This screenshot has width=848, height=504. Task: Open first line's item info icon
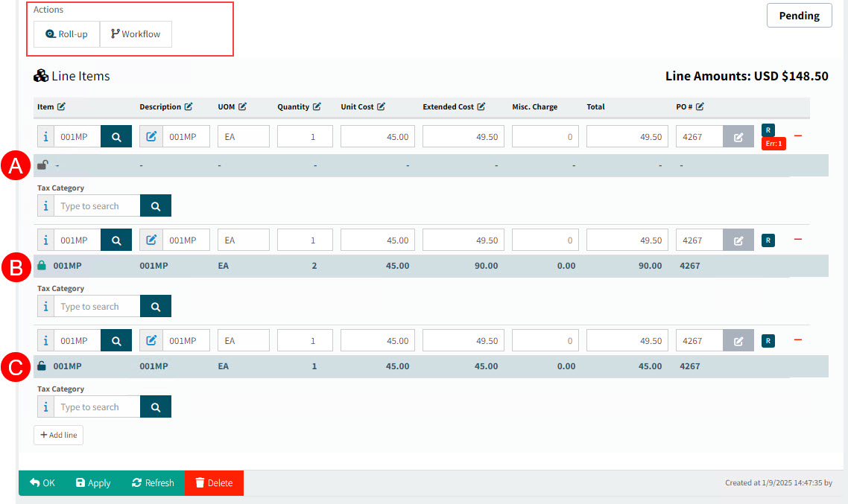tap(45, 136)
